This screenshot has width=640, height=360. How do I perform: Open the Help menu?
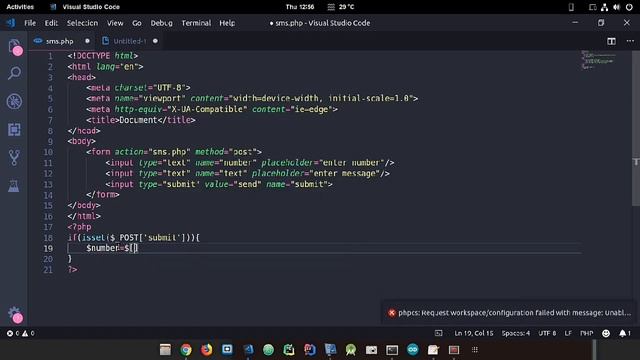click(227, 23)
